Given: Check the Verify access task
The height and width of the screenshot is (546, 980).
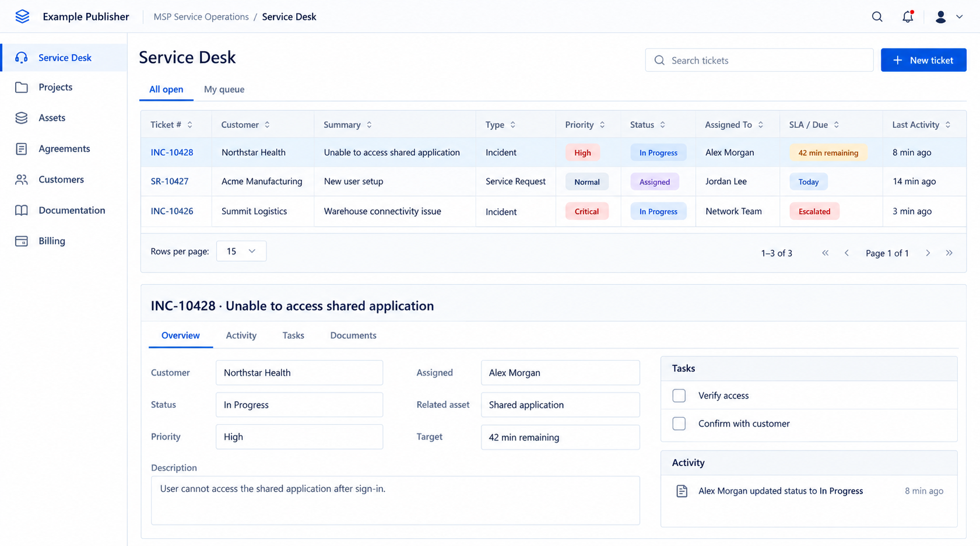Looking at the screenshot, I should click(679, 395).
